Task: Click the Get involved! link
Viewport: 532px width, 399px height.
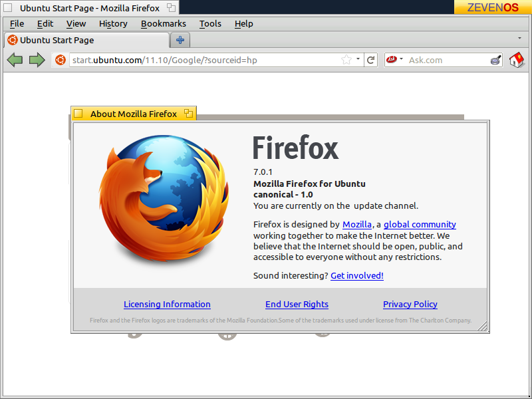Action: pos(357,276)
